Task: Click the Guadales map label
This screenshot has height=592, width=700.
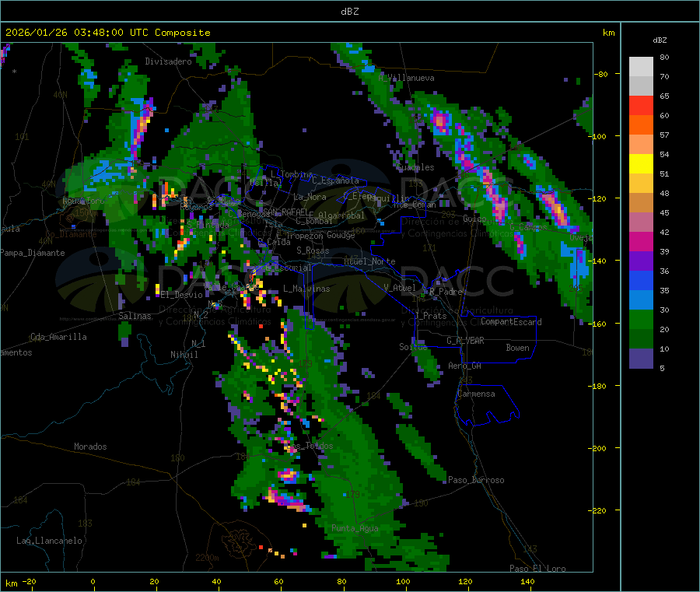Action: coord(415,167)
